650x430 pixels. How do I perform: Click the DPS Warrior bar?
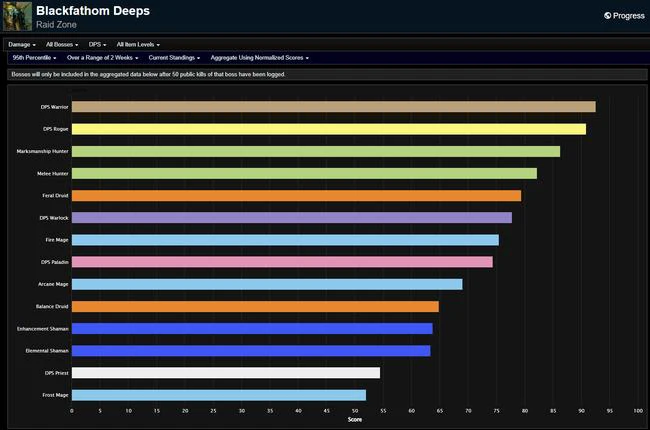tap(334, 107)
